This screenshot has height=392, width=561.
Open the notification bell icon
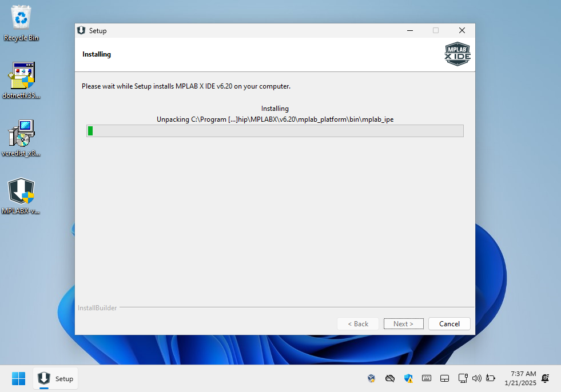point(545,378)
